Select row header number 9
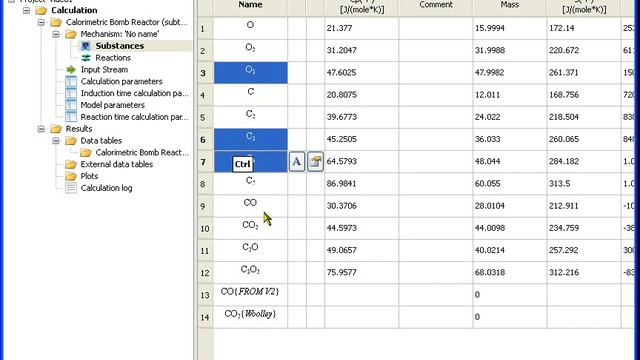640x360 pixels. click(205, 206)
